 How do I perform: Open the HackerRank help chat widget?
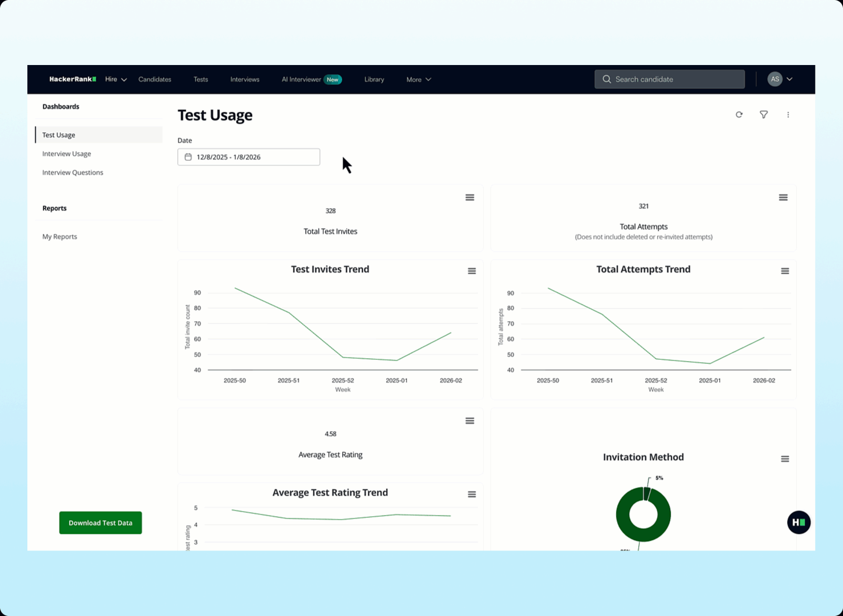point(799,522)
